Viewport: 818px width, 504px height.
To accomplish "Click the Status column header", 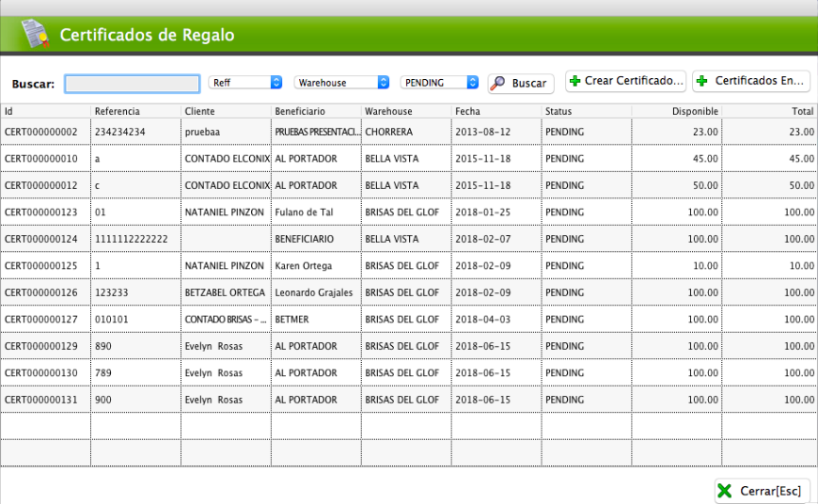I will click(587, 111).
